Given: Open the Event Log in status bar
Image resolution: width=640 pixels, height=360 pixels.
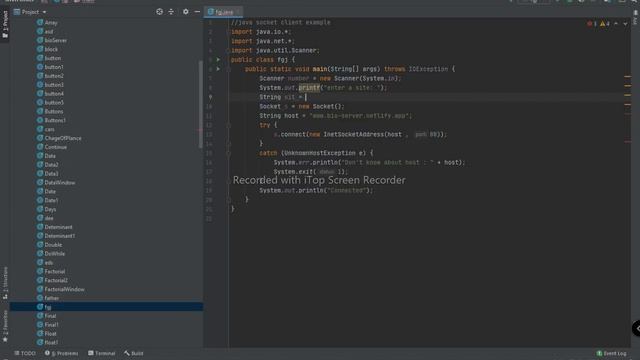Looking at the screenshot, I should pos(611,353).
